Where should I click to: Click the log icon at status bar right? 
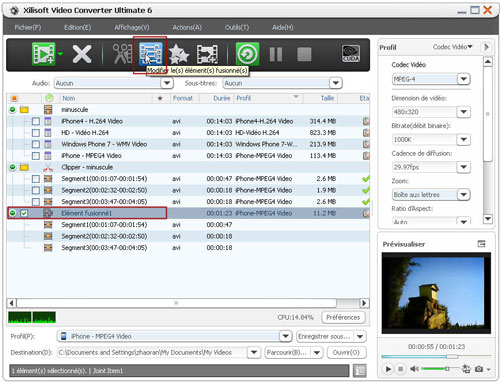tap(359, 370)
